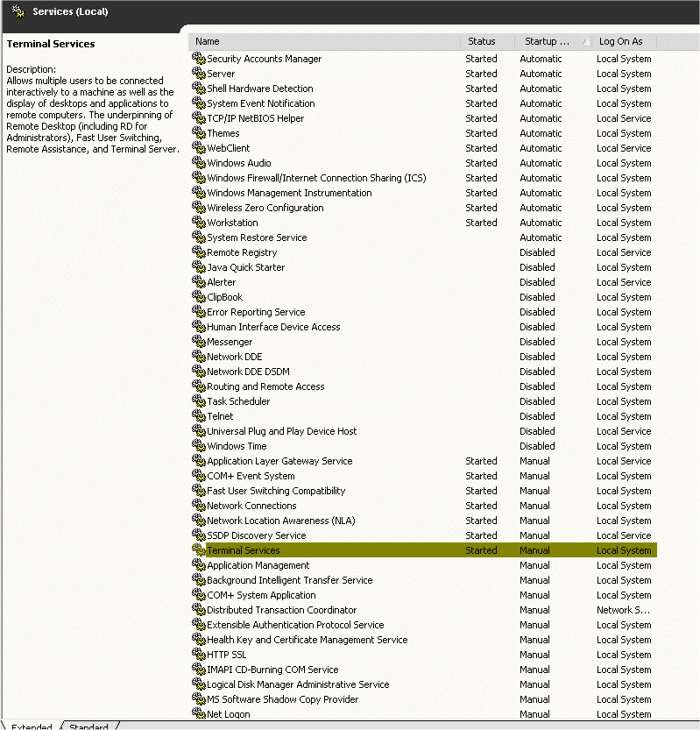
Task: Select the Workstation service icon
Action: [x=199, y=222]
